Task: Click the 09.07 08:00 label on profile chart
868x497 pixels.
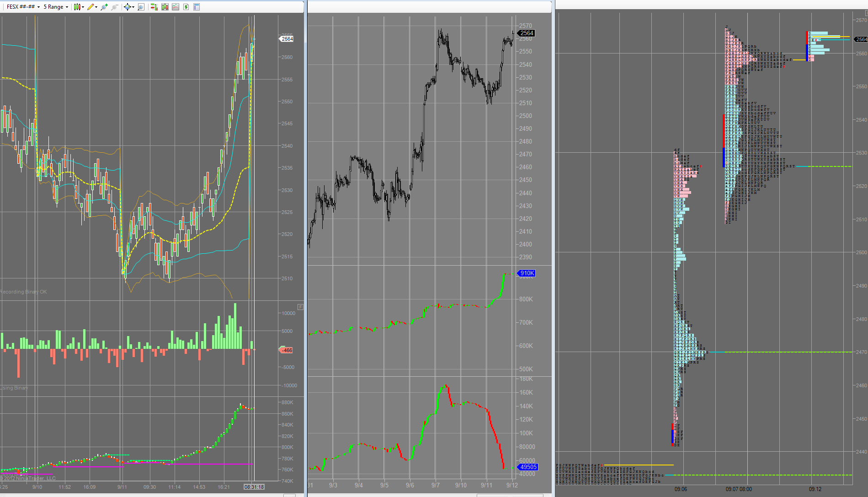Action: 739,489
